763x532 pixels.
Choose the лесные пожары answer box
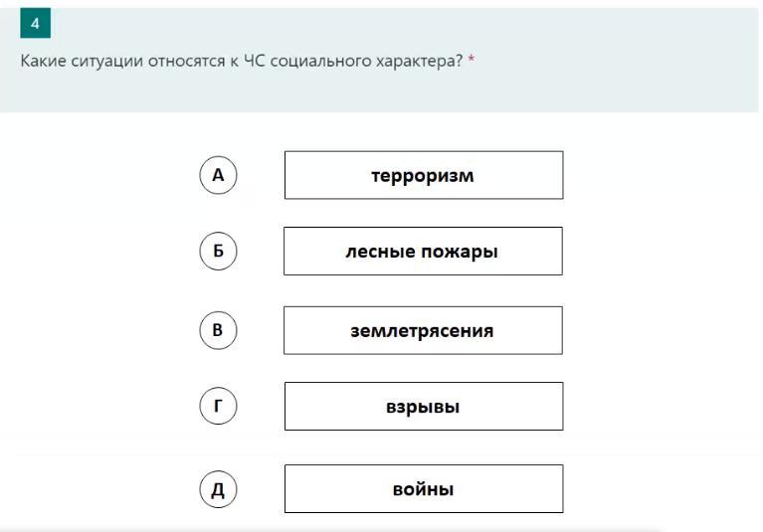click(x=423, y=251)
